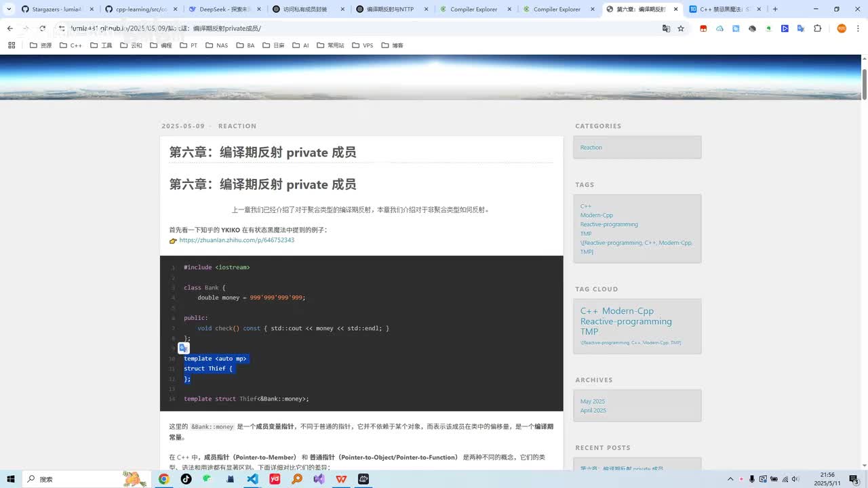Expand the VPS bookmark folder

coord(362,45)
